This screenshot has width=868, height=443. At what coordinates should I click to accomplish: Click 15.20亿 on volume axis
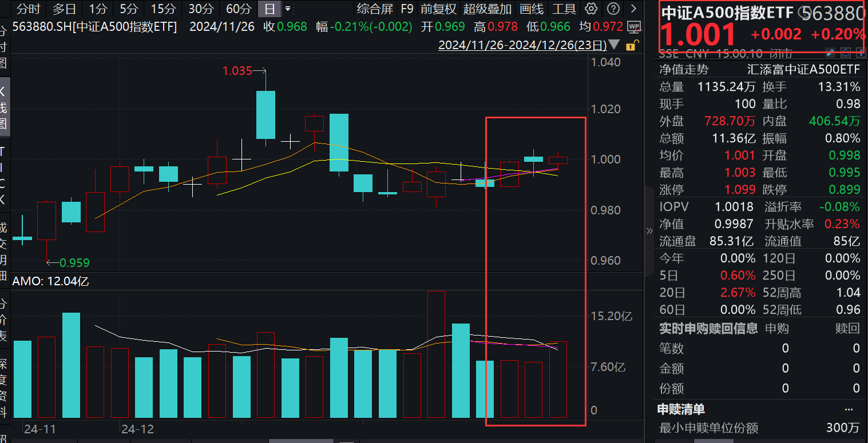point(612,316)
